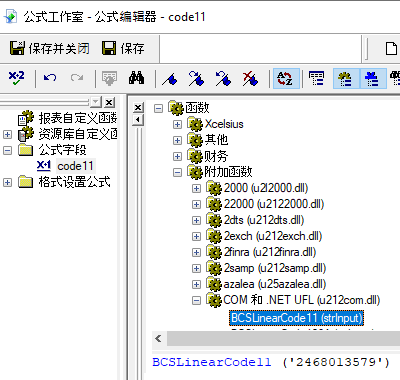Collapse the Functions (函数) root node
Viewport: 400px width, 380px height.
[x=159, y=108]
